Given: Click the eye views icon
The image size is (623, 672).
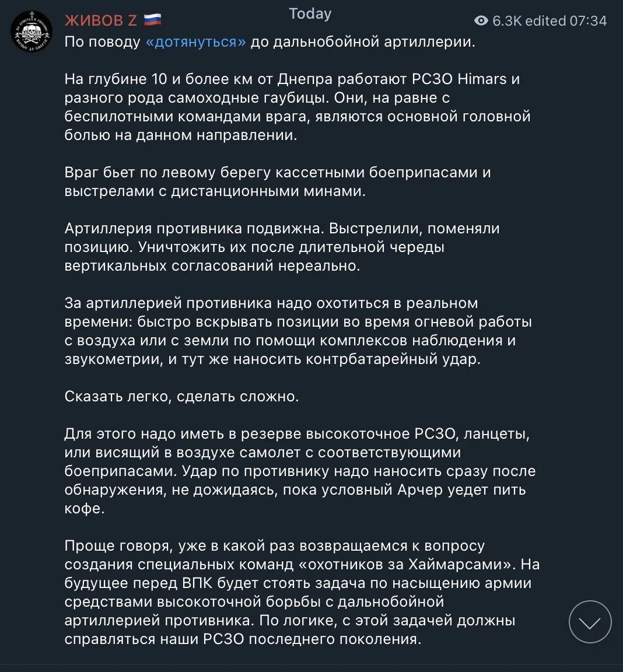Looking at the screenshot, I should (x=481, y=20).
